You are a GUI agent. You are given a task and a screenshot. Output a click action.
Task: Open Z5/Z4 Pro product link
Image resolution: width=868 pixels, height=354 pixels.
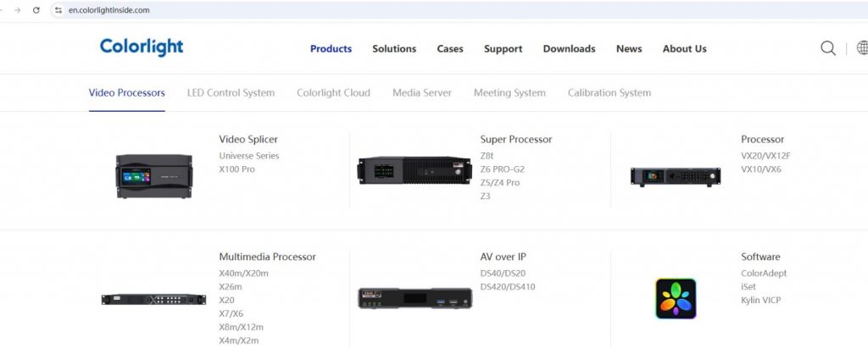tap(500, 183)
